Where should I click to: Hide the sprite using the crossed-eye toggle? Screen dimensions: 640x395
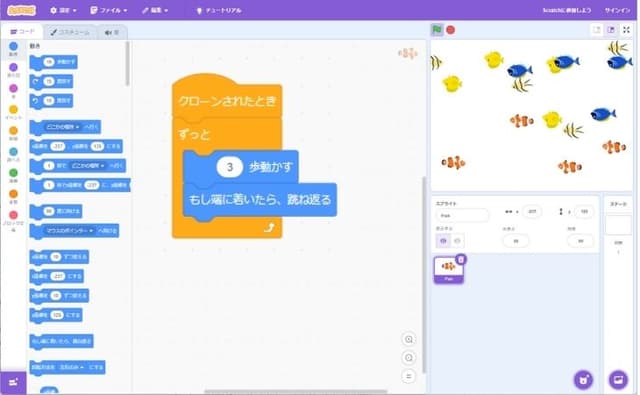[457, 241]
